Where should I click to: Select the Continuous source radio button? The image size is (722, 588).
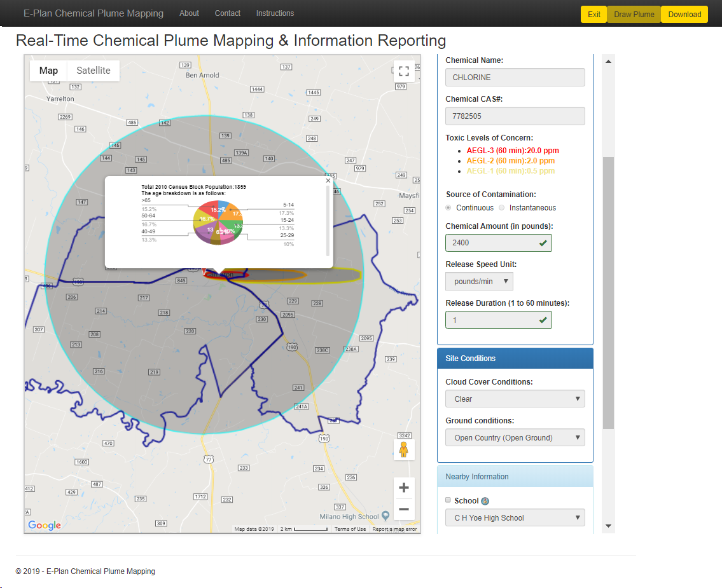point(449,208)
